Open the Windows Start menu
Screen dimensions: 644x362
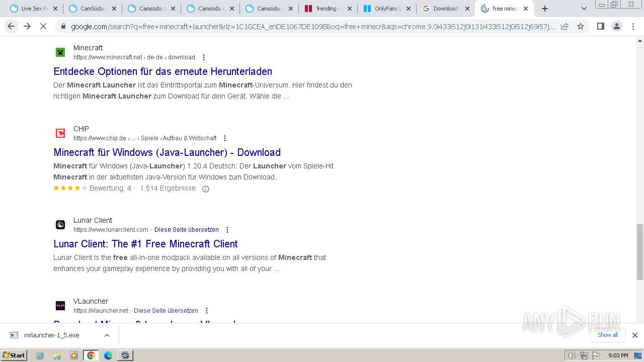tap(14, 355)
